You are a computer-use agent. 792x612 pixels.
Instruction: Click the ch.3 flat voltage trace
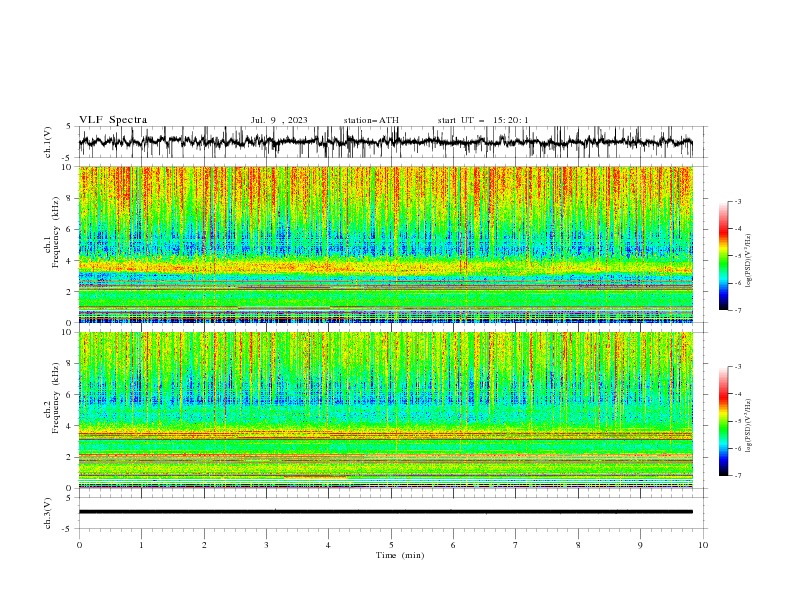pos(385,512)
